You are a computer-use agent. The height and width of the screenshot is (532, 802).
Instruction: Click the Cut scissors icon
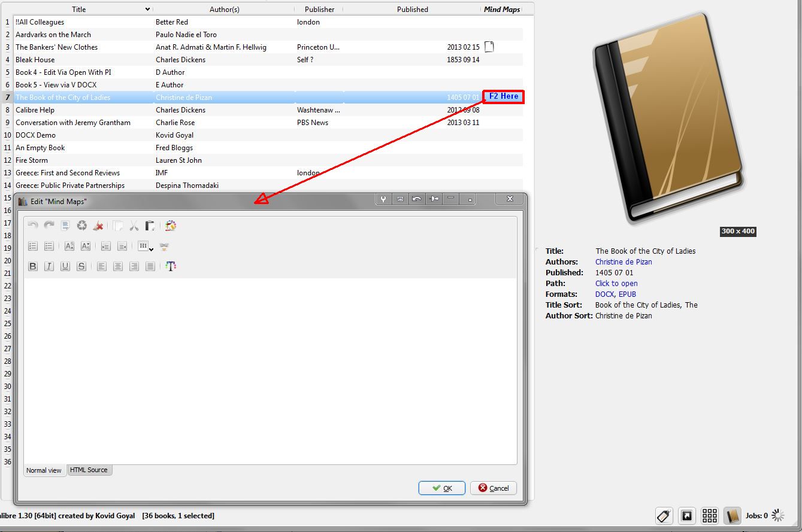click(x=134, y=226)
